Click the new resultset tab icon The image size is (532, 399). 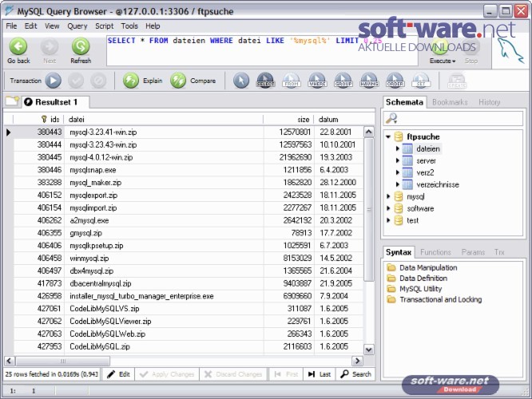[x=13, y=101]
